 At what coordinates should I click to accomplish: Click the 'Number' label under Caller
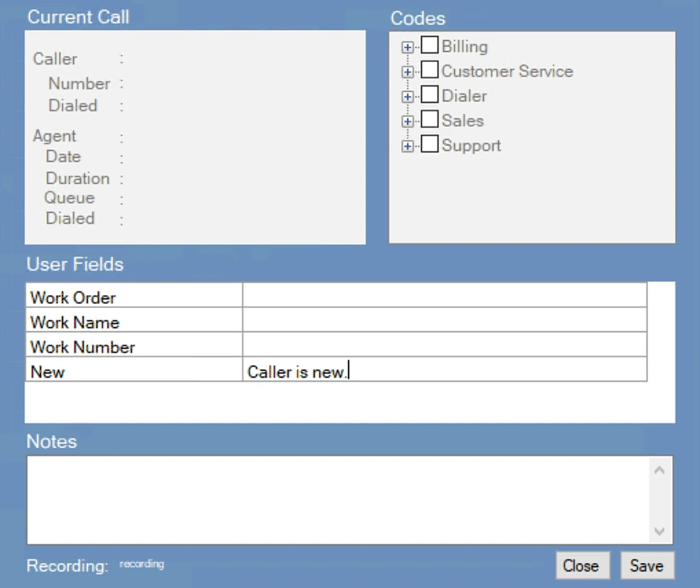coord(79,83)
